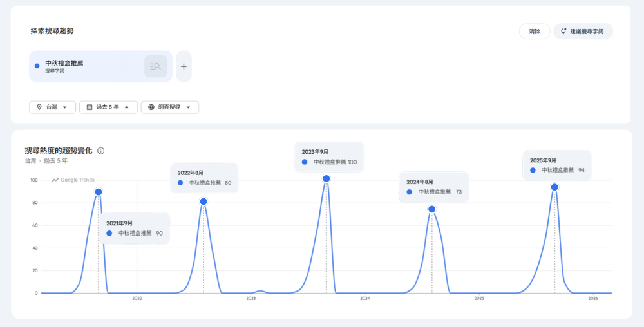
Task: Click the 建議搜尋字詞 button
Action: 583,31
